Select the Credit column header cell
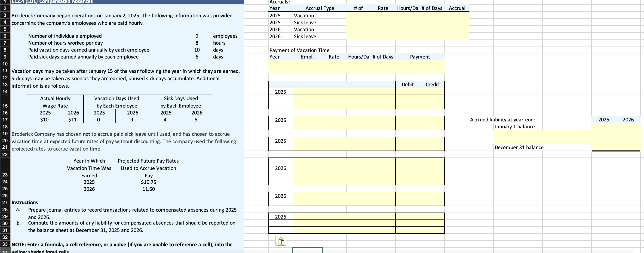Image resolution: width=644 pixels, height=253 pixels. coord(432,84)
